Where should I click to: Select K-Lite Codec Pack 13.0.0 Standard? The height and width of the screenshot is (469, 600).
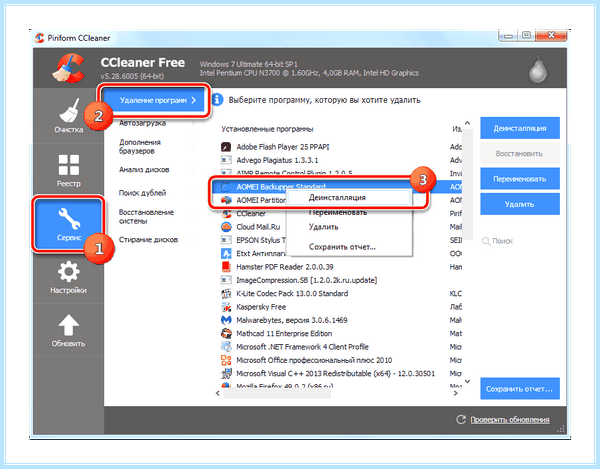(x=292, y=293)
